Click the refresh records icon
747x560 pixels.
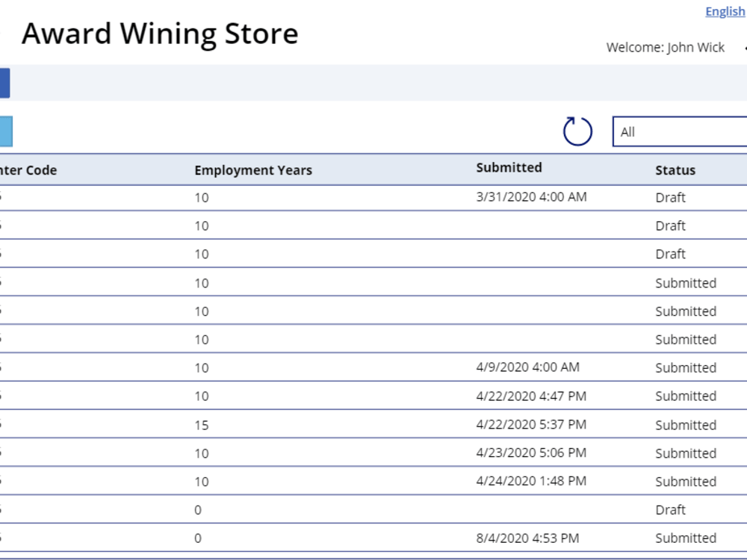575,131
